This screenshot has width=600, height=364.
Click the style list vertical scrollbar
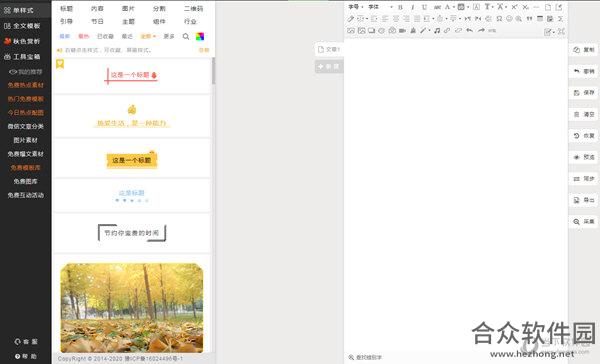pyautogui.click(x=213, y=71)
